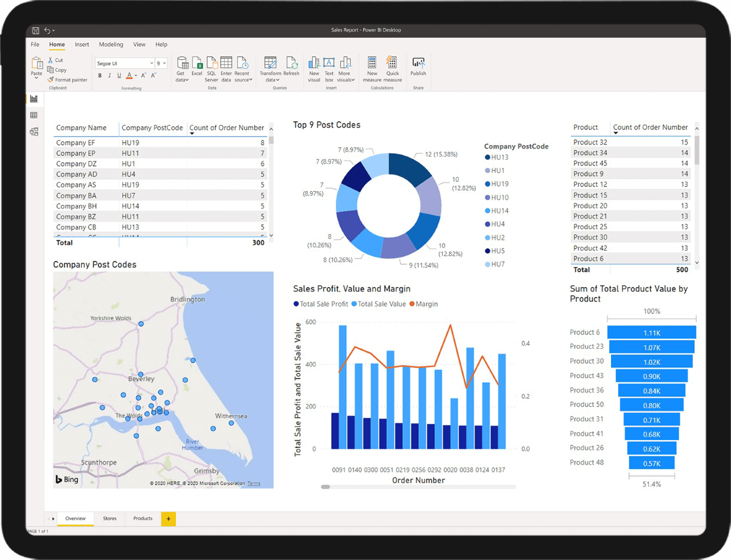Click Total Sale Profit legend item

[320, 304]
